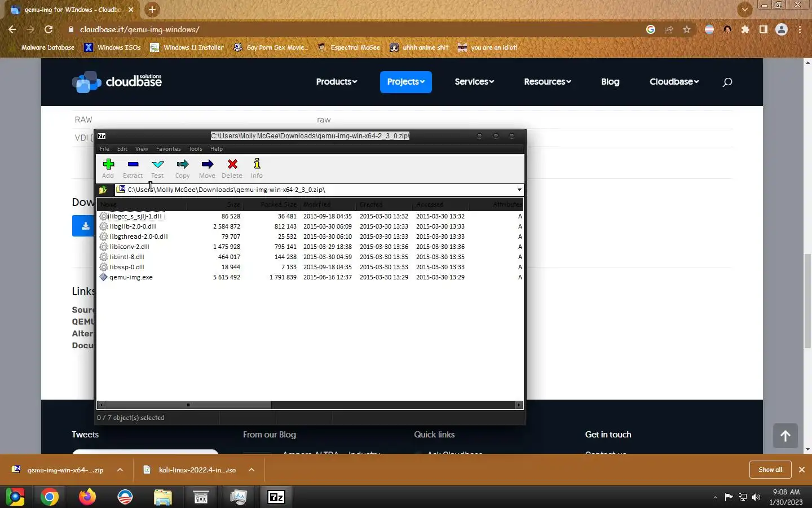
Task: Select file qemu-img.exe
Action: coord(131,277)
